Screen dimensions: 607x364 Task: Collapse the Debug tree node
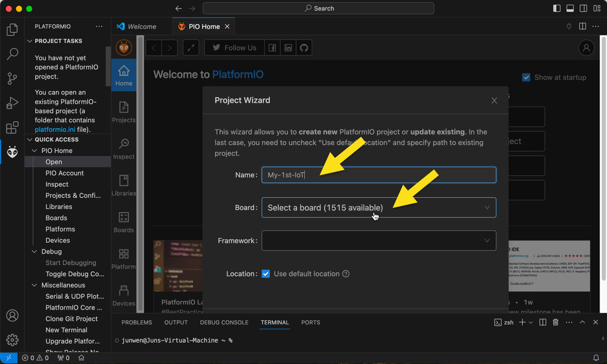(x=35, y=251)
